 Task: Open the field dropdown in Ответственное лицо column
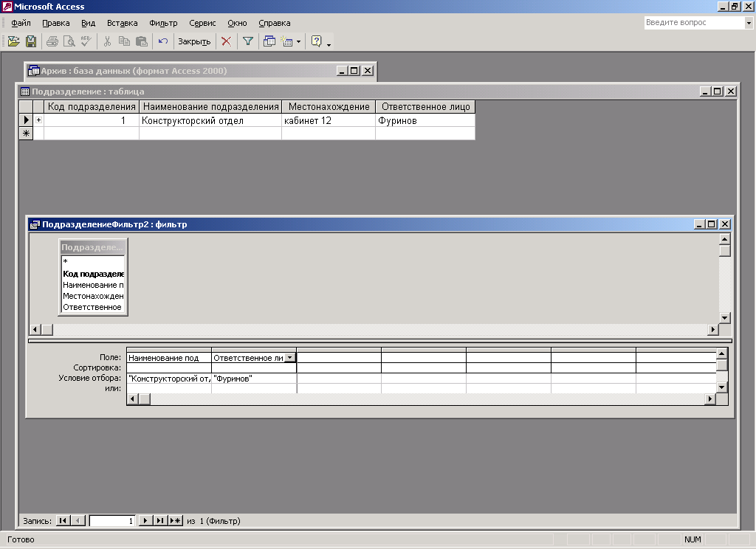coord(290,357)
